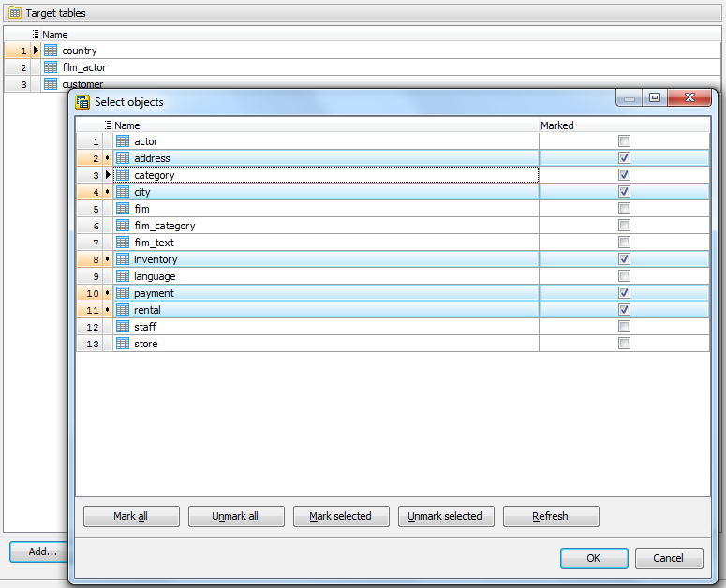
Task: Close the Select objects dialog
Action: point(689,97)
